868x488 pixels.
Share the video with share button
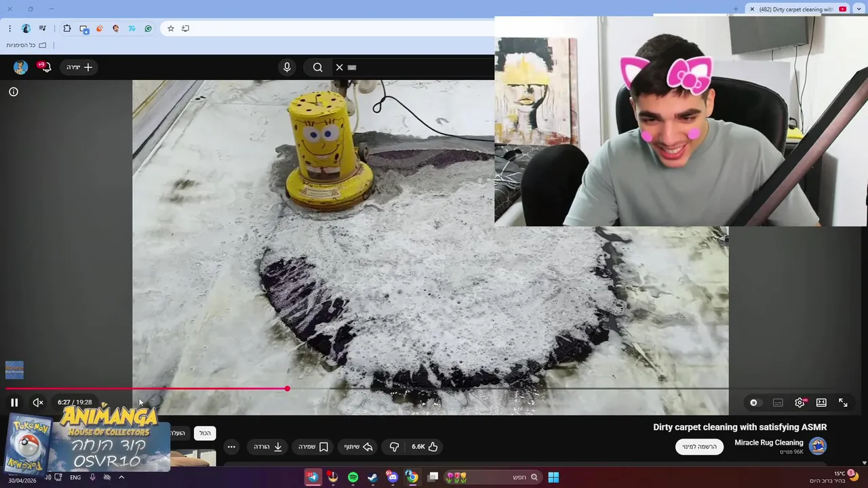(x=358, y=447)
